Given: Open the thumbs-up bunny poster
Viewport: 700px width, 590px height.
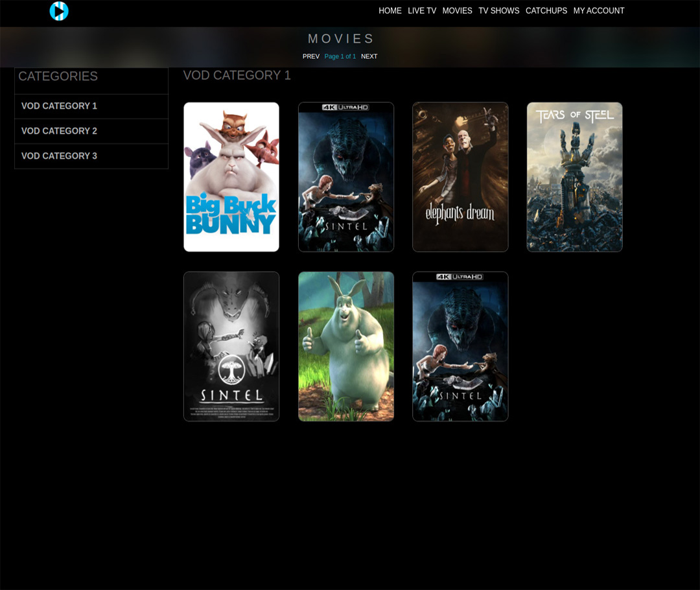Looking at the screenshot, I should [346, 346].
